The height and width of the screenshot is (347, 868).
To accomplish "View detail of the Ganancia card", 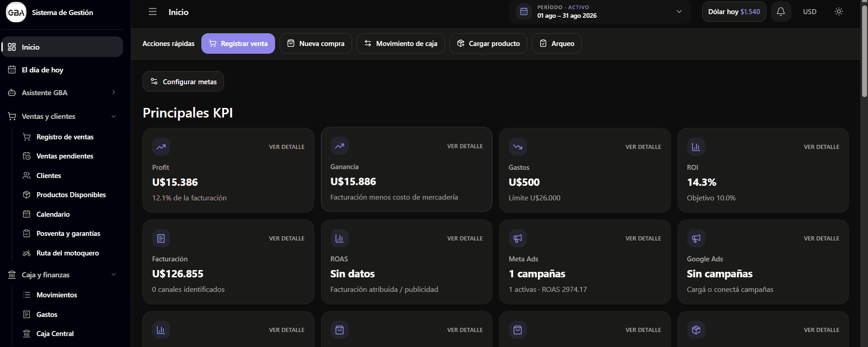I will point(465,146).
